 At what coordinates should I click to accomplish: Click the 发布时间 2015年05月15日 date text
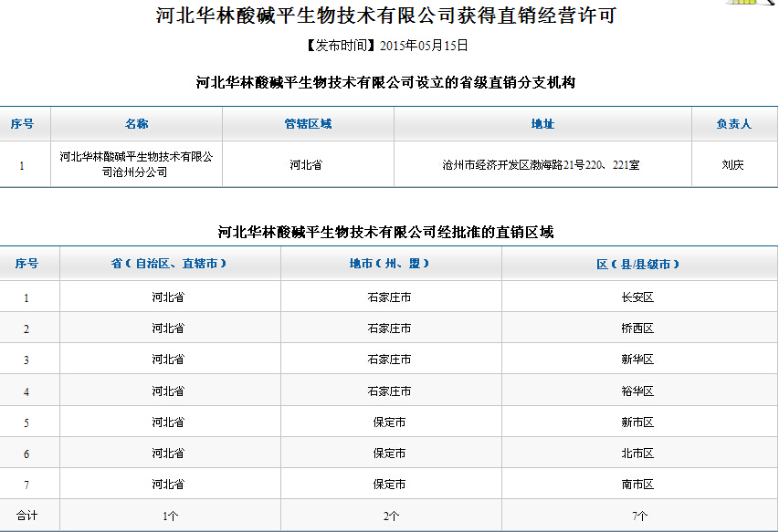click(x=386, y=46)
